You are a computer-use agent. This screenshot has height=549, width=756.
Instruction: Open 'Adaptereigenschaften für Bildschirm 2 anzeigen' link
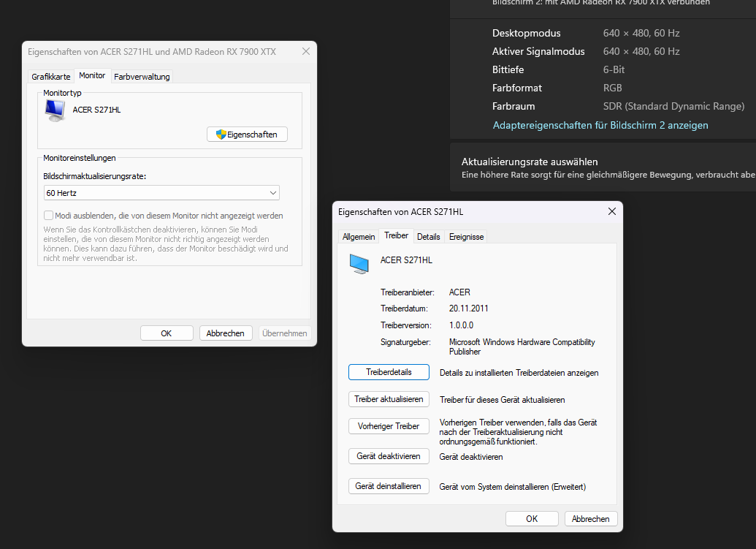pyautogui.click(x=600, y=126)
